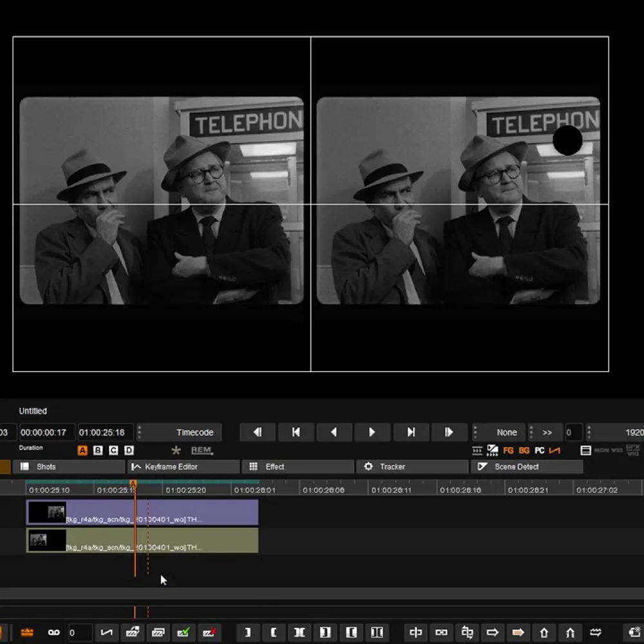
Task: Open the Keyframe Editor tab
Action: click(183, 467)
